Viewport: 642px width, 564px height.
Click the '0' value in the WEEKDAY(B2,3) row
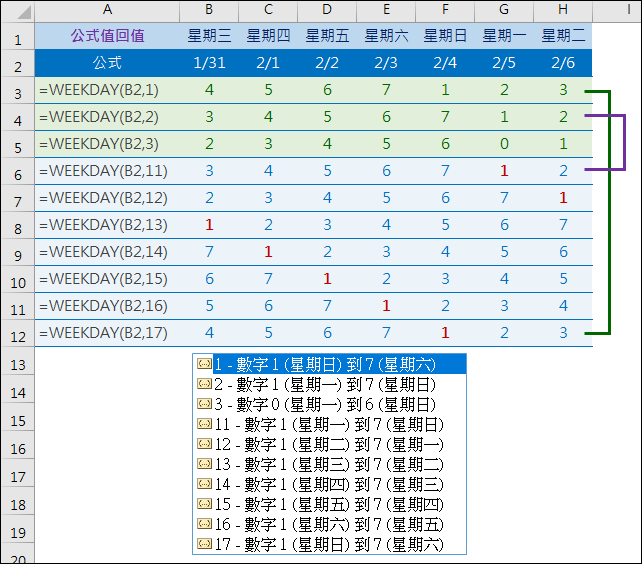pyautogui.click(x=504, y=144)
